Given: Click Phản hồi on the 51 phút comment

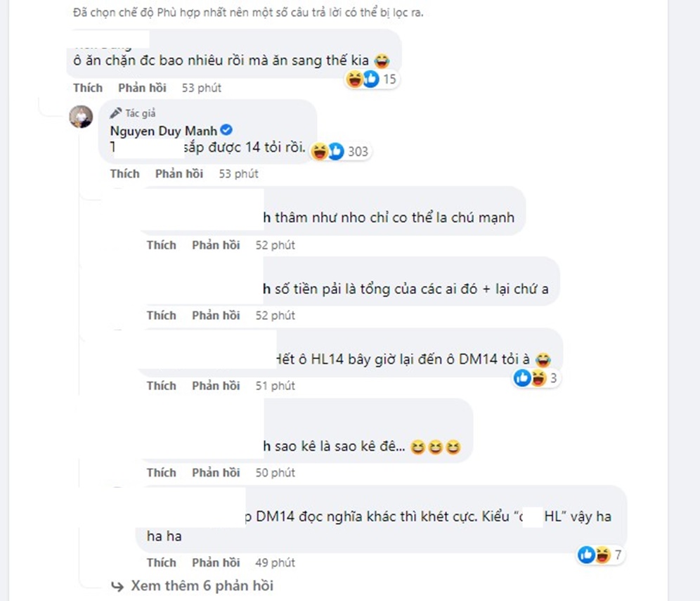Looking at the screenshot, I should 216,386.
